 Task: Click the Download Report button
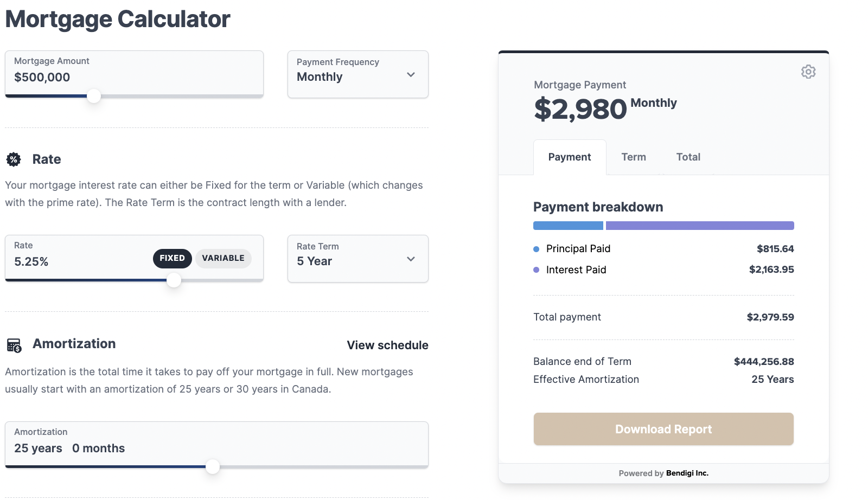(663, 428)
